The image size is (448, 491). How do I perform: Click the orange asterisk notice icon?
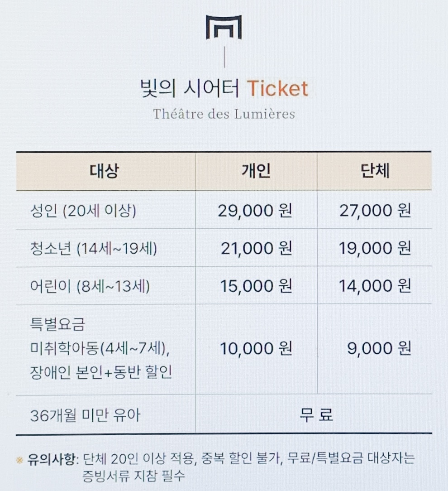(x=19, y=460)
